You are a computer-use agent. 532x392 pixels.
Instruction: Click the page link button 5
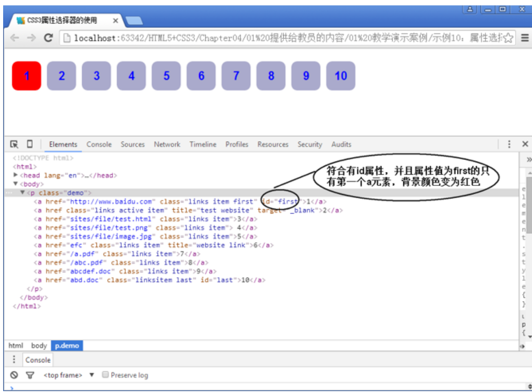click(166, 76)
